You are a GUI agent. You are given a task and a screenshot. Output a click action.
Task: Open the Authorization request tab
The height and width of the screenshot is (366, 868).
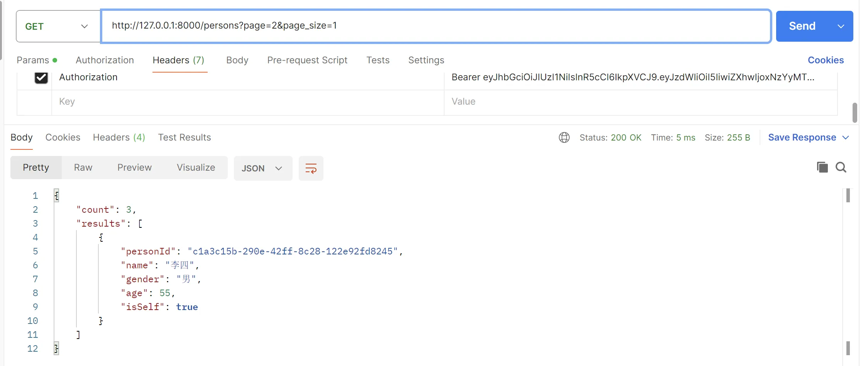coord(105,60)
